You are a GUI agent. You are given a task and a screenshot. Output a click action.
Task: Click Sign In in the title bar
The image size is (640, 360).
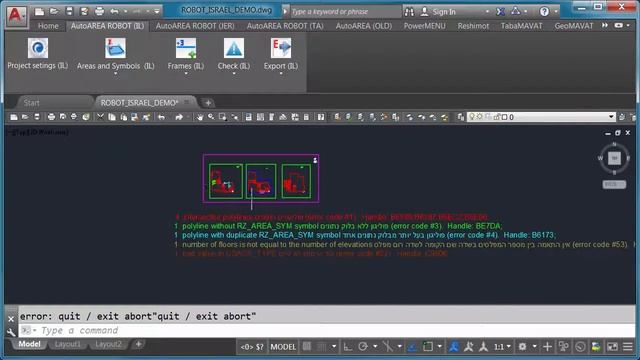coord(444,12)
